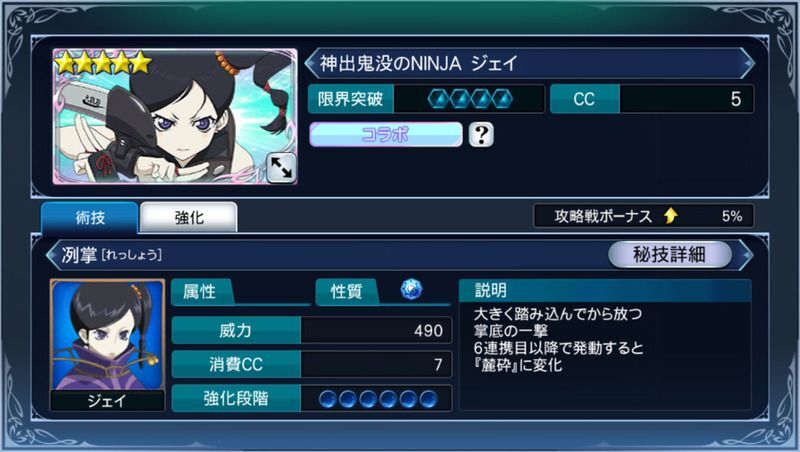Select the five gold stars rarity indicator
This screenshot has width=800, height=452.
103,63
